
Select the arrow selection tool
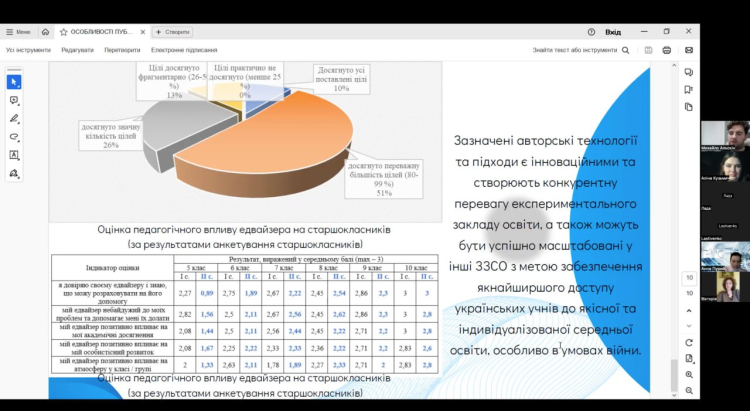tap(14, 82)
